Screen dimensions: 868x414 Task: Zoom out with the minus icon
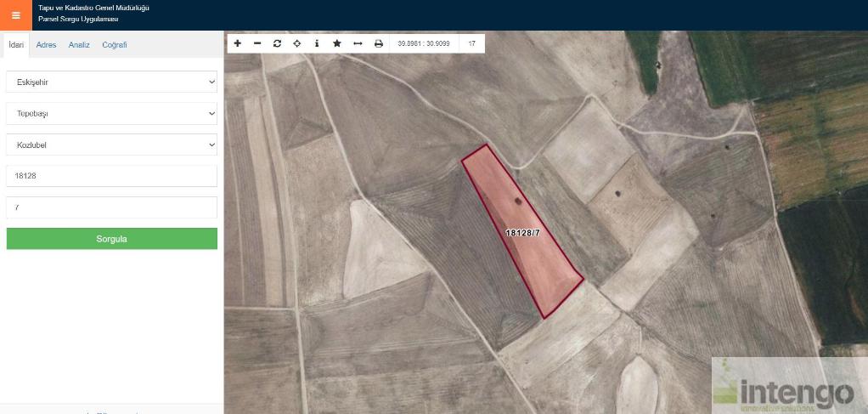click(257, 43)
